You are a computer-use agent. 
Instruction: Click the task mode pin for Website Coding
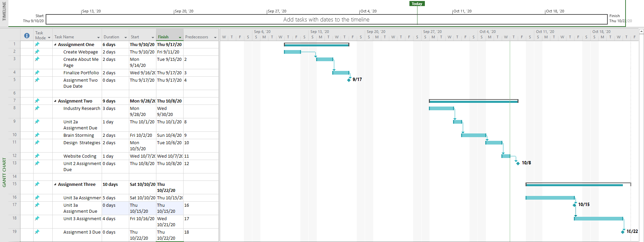click(x=37, y=156)
